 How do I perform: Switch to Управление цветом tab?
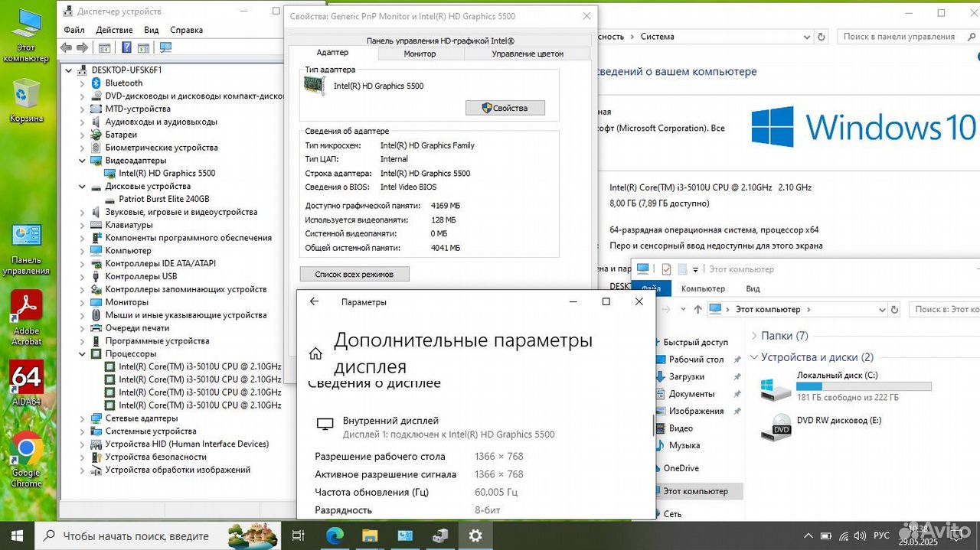coord(528,54)
